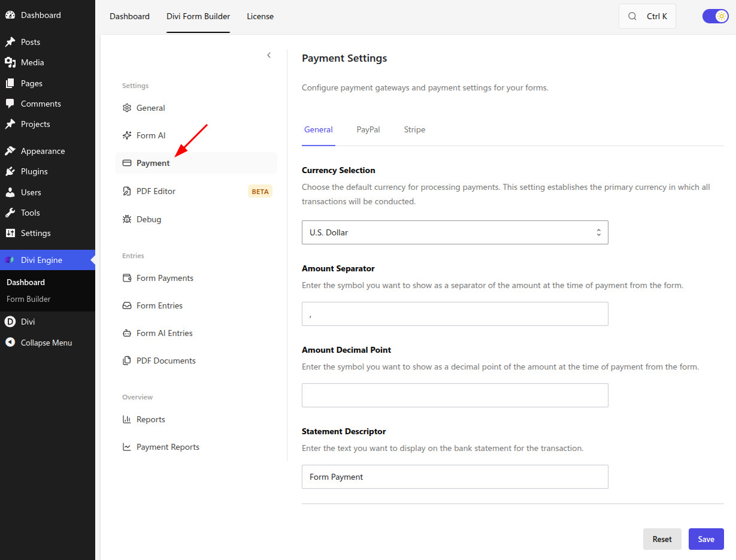Click the Pages icon in sidebar
The height and width of the screenshot is (560, 736).
[10, 83]
